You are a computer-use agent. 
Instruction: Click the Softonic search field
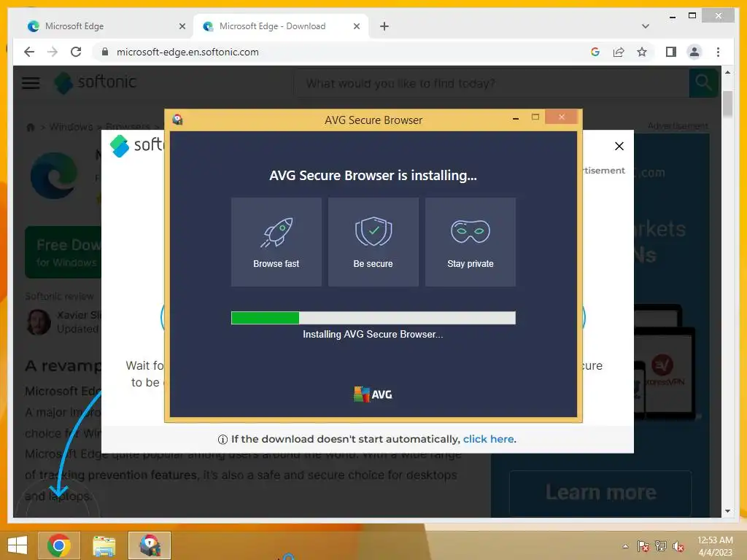coord(492,83)
